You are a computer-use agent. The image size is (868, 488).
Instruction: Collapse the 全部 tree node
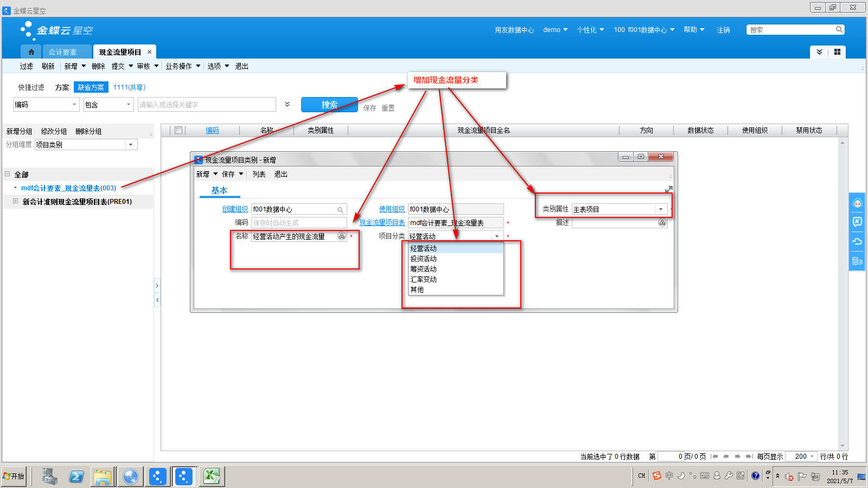pos(8,174)
